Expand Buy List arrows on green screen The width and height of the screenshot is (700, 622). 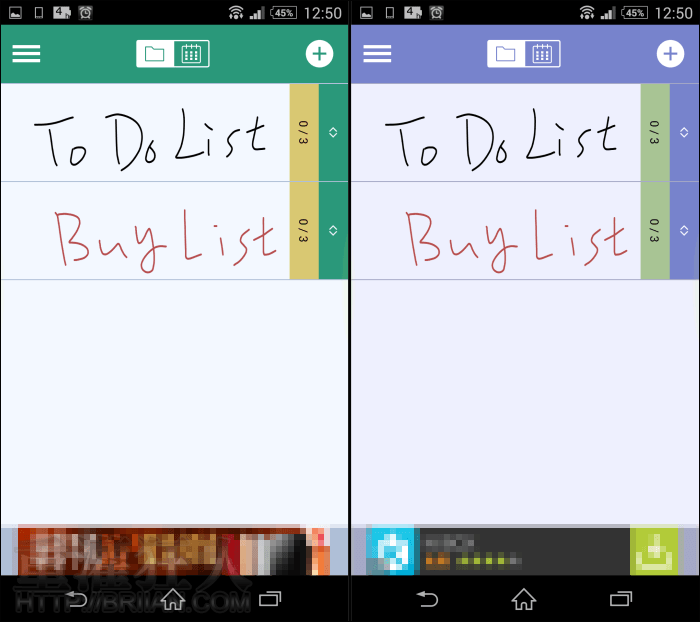(x=333, y=231)
